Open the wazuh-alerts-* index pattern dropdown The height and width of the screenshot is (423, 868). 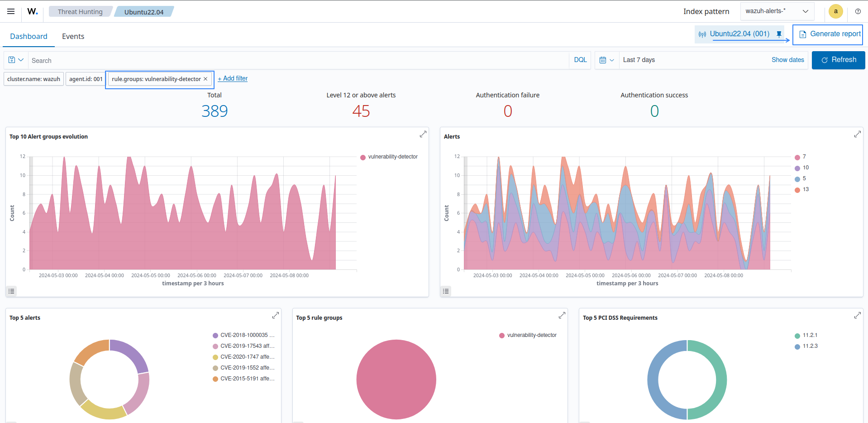point(777,11)
